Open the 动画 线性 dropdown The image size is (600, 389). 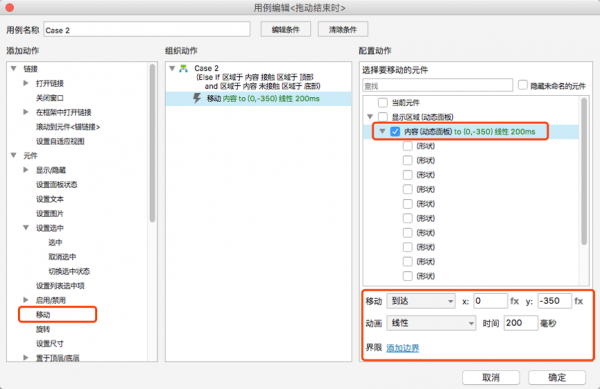pyautogui.click(x=431, y=323)
